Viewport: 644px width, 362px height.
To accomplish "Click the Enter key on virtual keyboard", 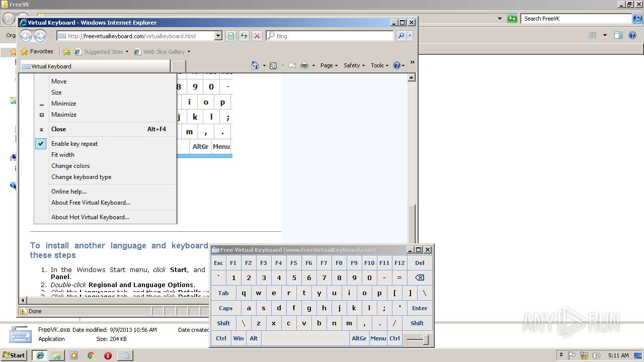I will [420, 308].
